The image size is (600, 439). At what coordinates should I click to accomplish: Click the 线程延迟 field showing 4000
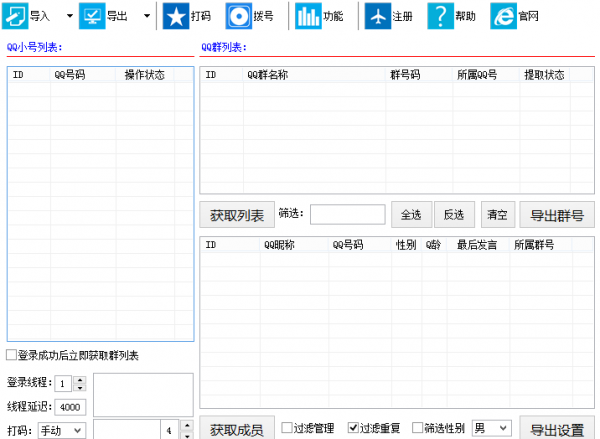70,407
